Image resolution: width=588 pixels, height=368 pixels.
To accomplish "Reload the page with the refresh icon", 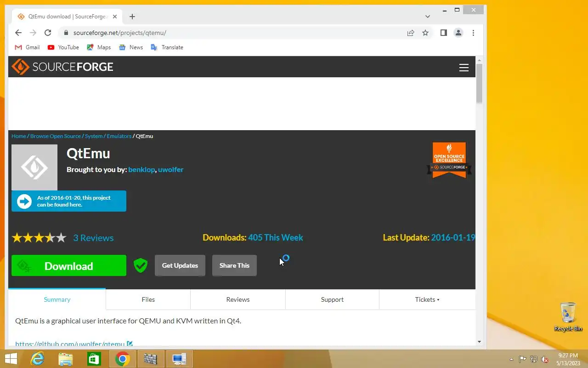I will point(47,33).
